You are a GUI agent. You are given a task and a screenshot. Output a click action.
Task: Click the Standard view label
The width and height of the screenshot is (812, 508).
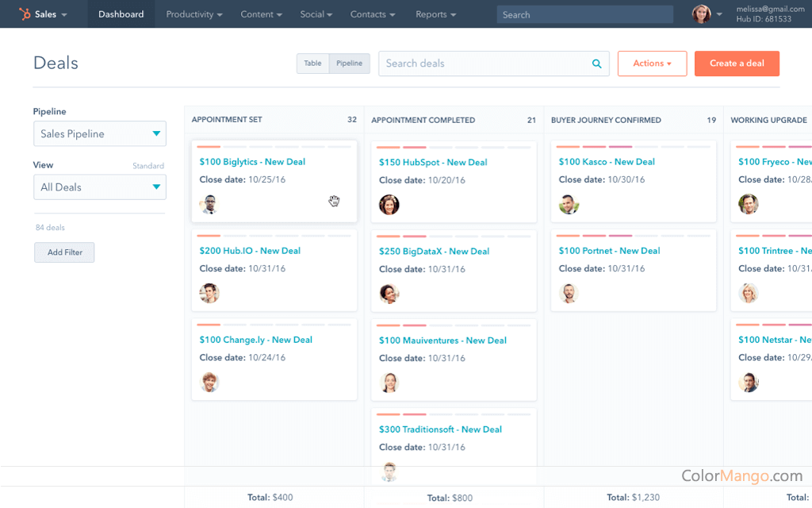point(148,166)
